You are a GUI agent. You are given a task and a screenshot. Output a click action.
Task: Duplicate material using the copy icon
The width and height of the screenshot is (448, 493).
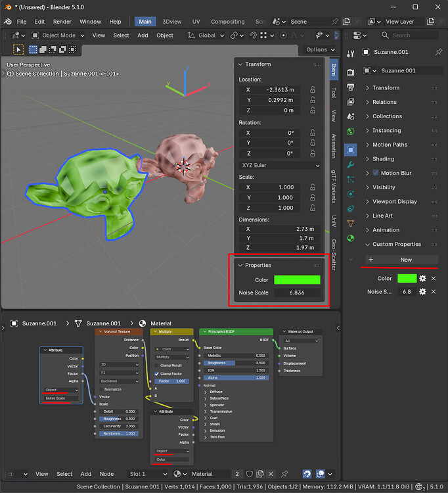pos(260,474)
